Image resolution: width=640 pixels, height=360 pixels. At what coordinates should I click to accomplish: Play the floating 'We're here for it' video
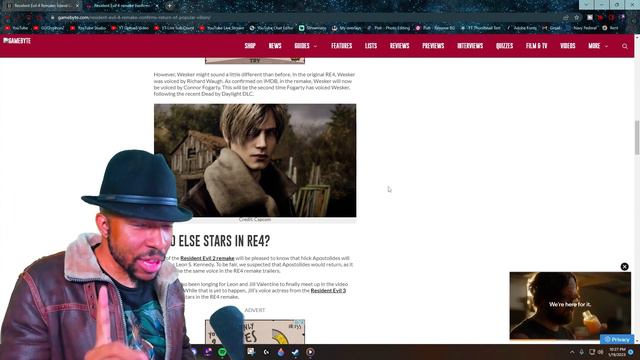pos(570,306)
